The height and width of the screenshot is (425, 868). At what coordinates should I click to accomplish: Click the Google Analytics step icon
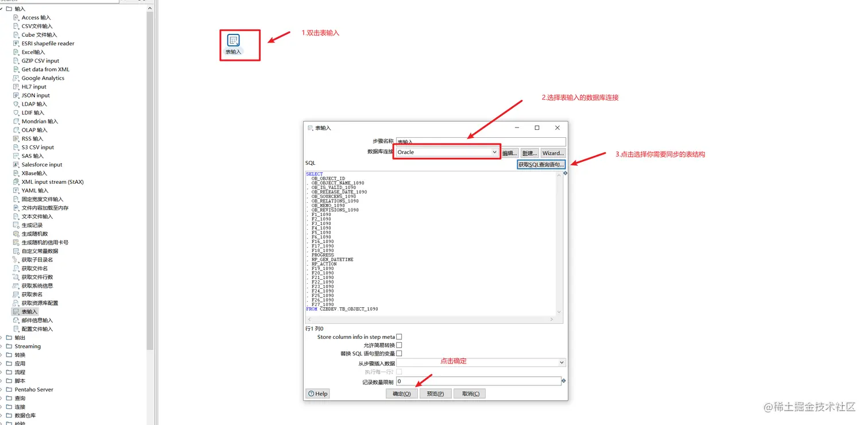point(16,78)
